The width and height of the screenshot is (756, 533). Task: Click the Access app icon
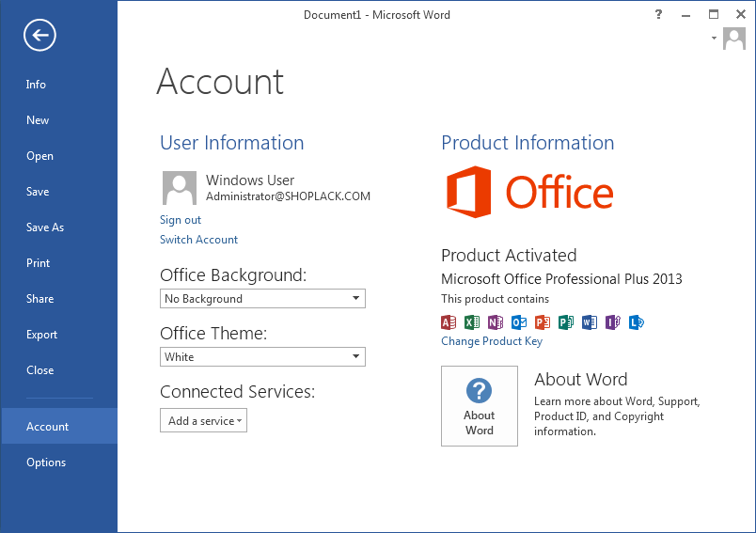click(x=449, y=321)
